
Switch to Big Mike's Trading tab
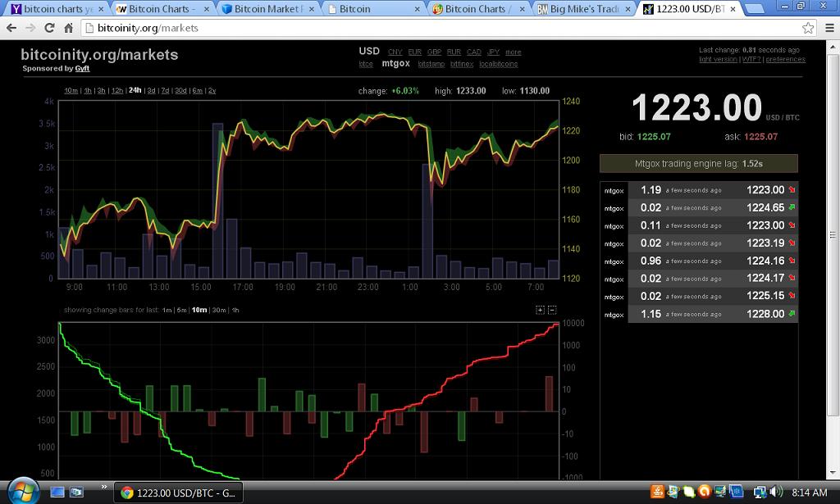click(x=583, y=9)
